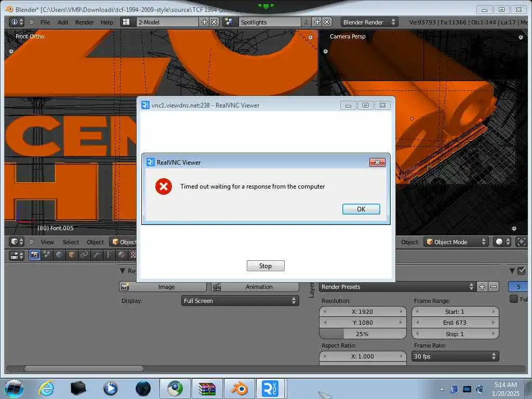Open the Info editor type selector icon

pos(17,22)
